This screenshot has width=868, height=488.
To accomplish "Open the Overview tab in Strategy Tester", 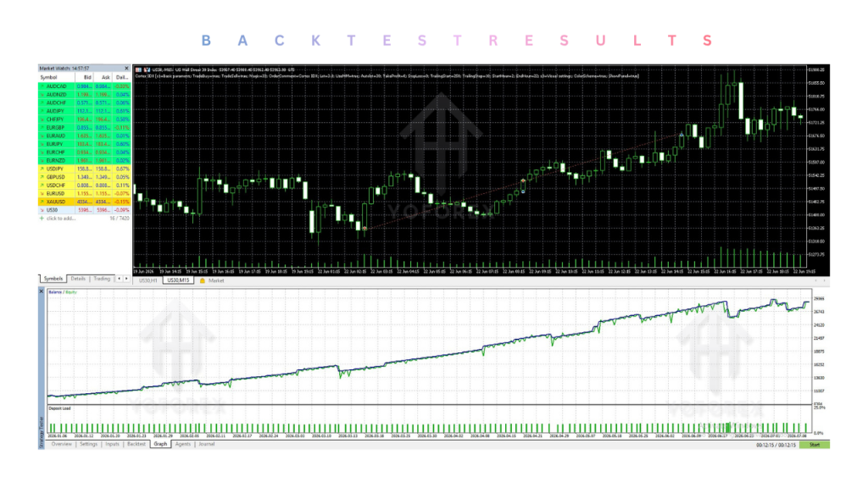I will tap(61, 444).
